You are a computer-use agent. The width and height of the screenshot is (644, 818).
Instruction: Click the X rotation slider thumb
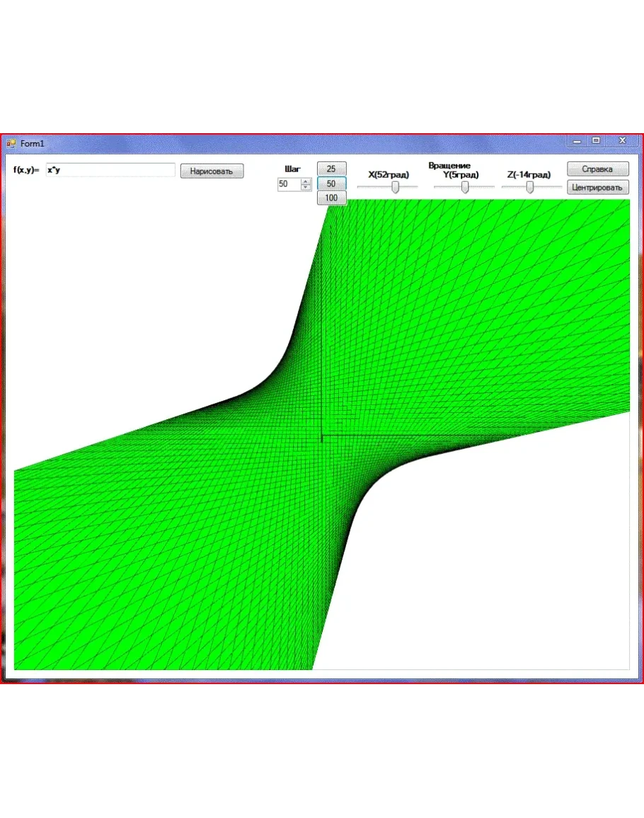[x=396, y=187]
